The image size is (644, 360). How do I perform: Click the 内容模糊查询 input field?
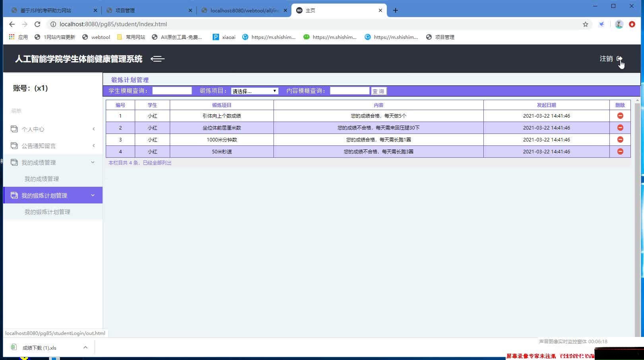tap(350, 91)
